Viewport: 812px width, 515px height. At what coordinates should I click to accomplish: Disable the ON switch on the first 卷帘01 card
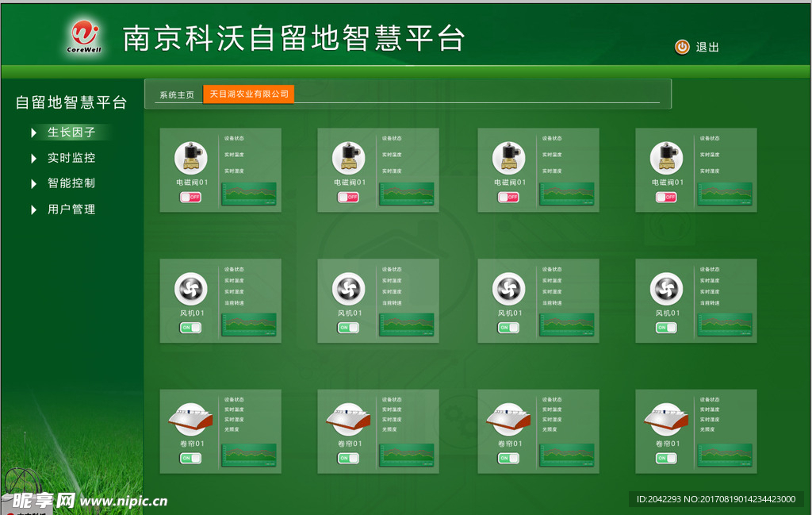coord(189,458)
